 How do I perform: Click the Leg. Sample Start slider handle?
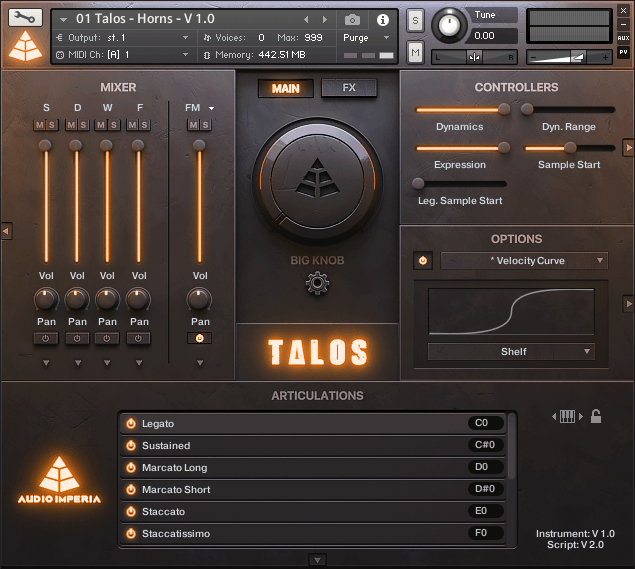click(x=418, y=183)
